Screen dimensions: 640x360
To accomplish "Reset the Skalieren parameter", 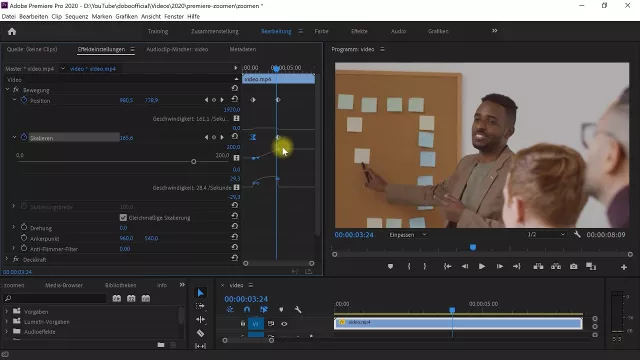I will point(235,136).
